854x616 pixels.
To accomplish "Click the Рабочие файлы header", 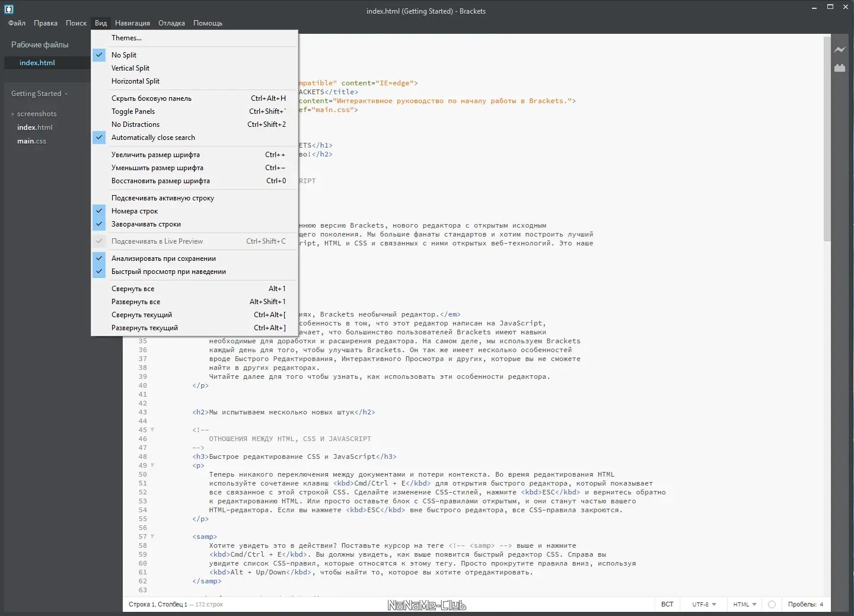I will [x=40, y=44].
